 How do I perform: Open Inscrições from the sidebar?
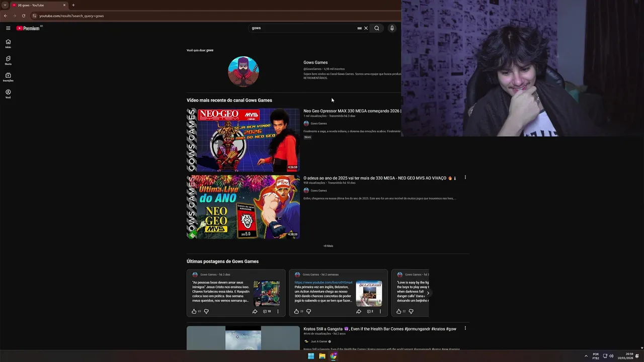pos(8,77)
